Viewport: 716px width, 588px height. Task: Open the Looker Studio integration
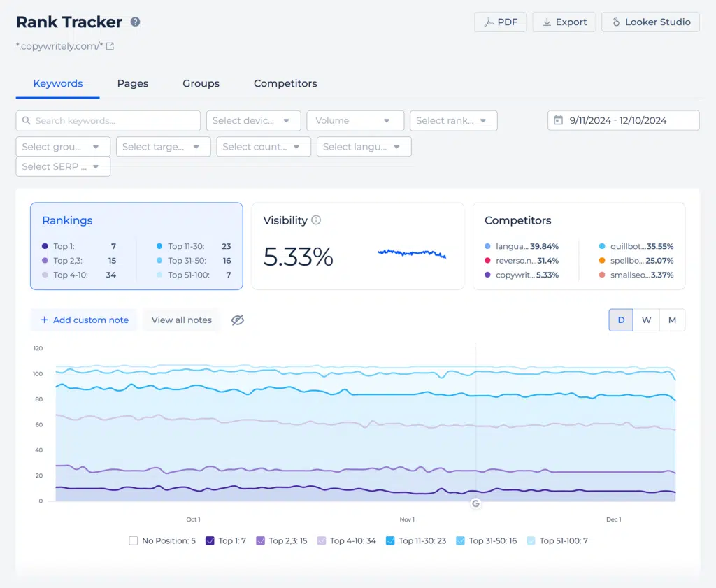pyautogui.click(x=650, y=22)
